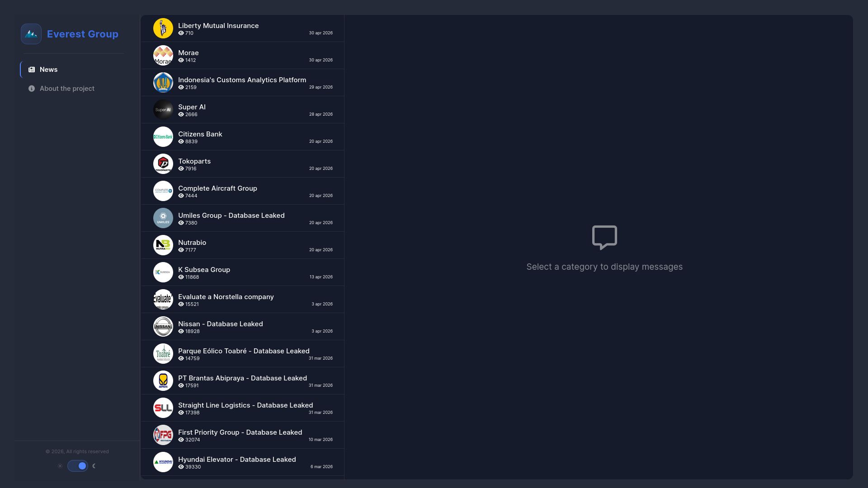The width and height of the screenshot is (868, 488).
Task: Click the sun light-mode icon
Action: (60, 466)
